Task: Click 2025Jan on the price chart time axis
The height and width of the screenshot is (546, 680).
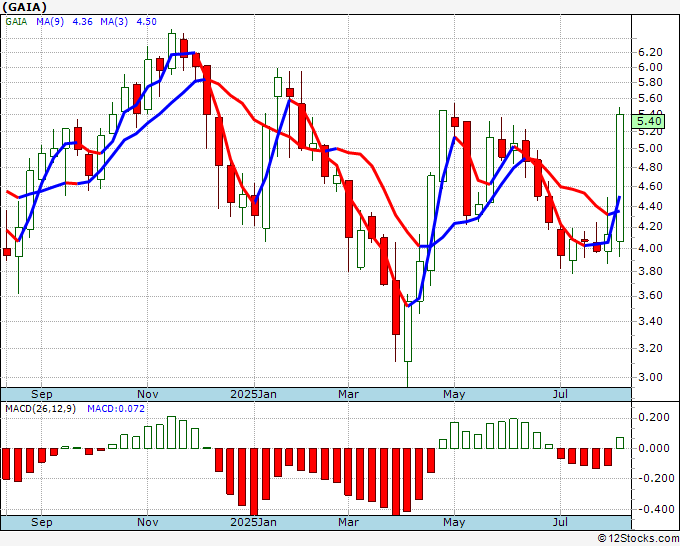Action: pyautogui.click(x=253, y=394)
